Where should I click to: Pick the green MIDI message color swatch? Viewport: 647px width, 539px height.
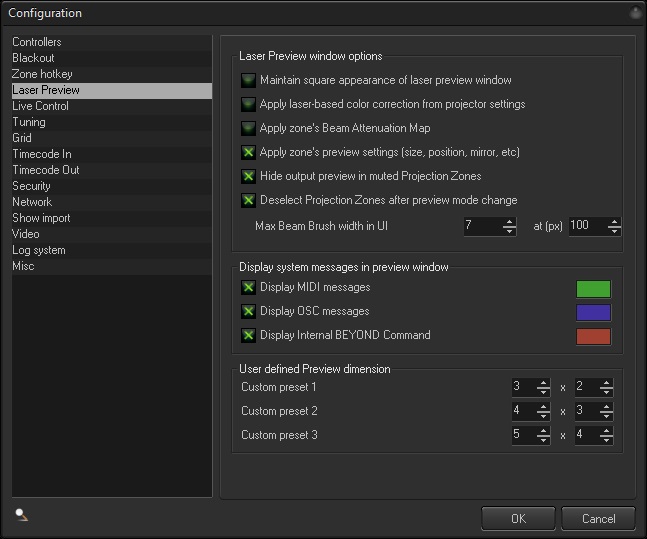click(593, 289)
